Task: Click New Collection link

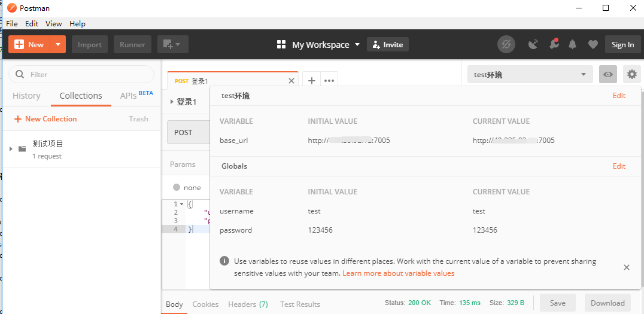Action: (45, 118)
